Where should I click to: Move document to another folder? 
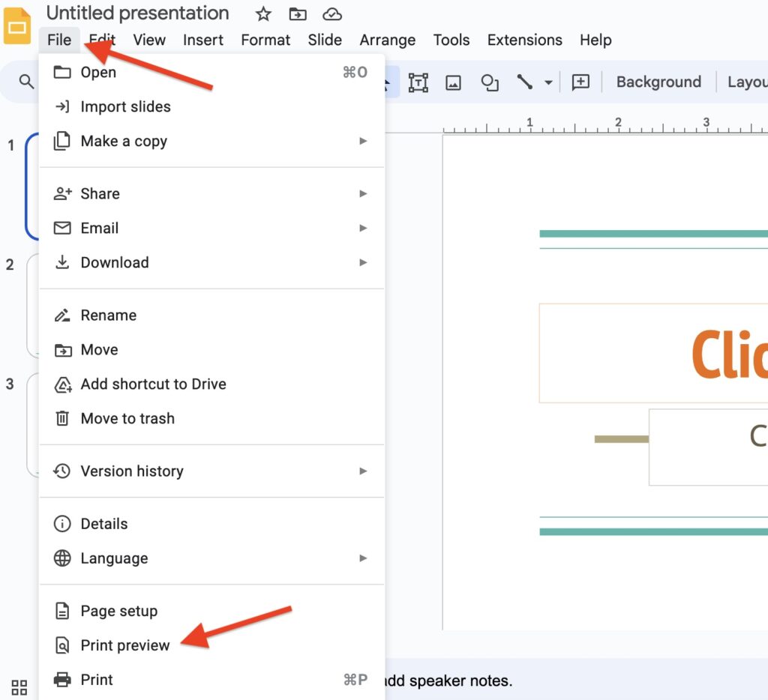297,13
